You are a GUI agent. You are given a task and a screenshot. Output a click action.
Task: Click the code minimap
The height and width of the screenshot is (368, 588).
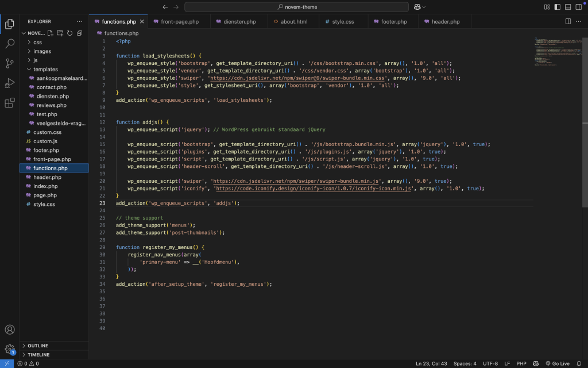click(558, 52)
